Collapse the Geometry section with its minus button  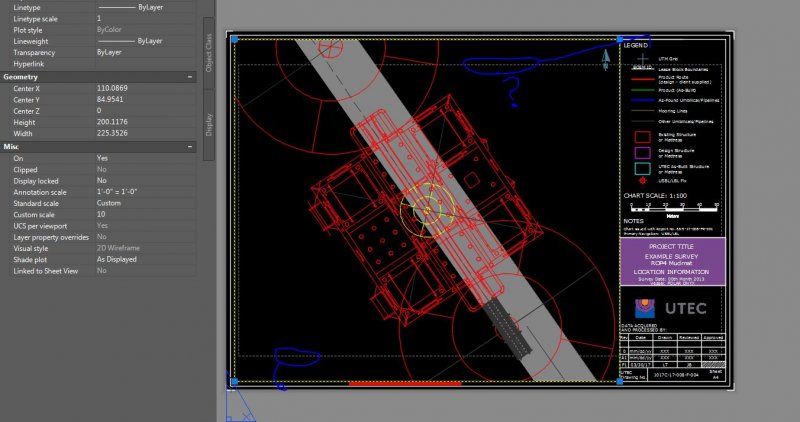(x=190, y=77)
